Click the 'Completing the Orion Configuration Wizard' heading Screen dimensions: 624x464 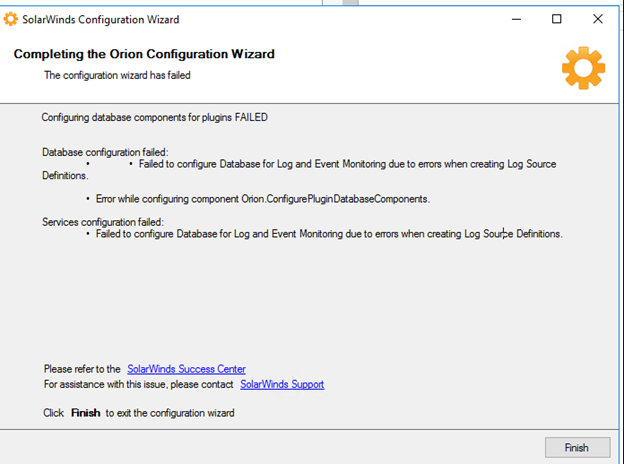144,54
